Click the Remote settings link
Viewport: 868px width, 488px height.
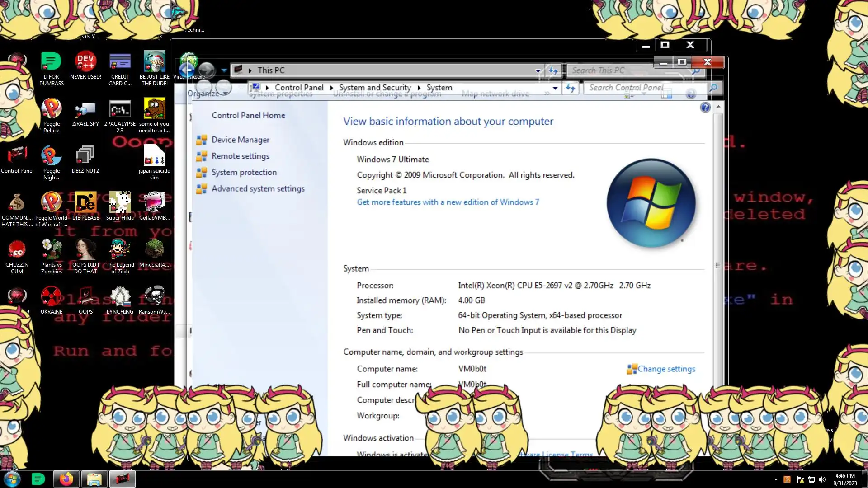tap(240, 156)
